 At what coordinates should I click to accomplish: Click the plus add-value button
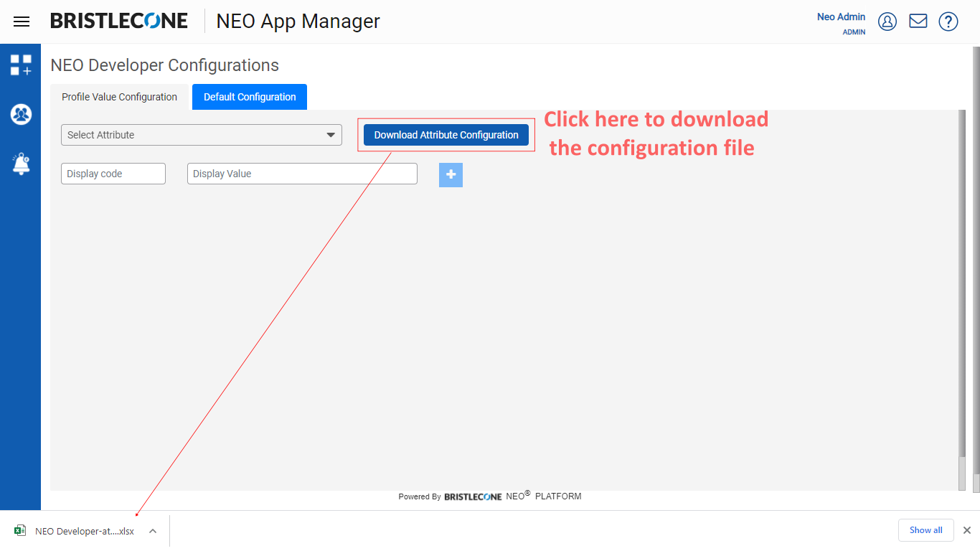(x=451, y=174)
